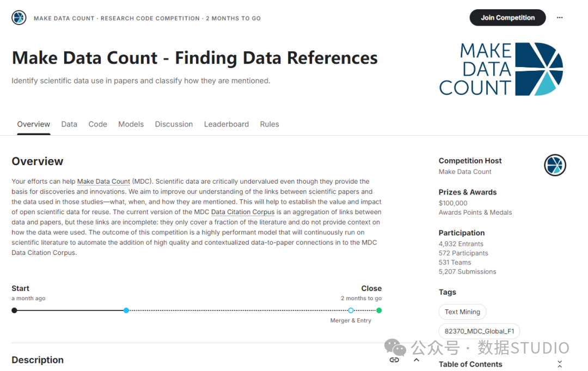
Task: Click the Merger & Entry timeline marker
Action: [351, 310]
